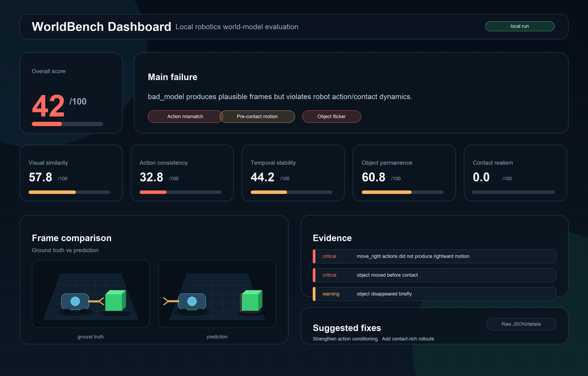Click the Visual similarity label
Screen dimensions: 588x376
coord(48,163)
